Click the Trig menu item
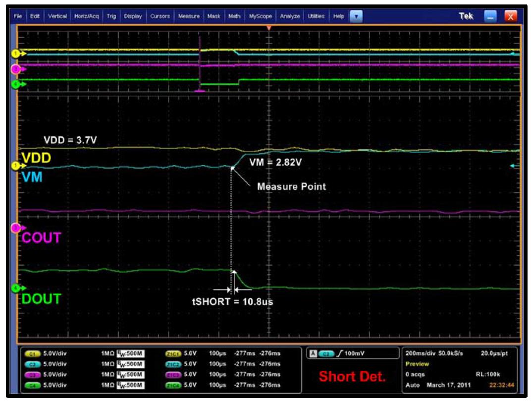532x401 pixels. point(111,16)
